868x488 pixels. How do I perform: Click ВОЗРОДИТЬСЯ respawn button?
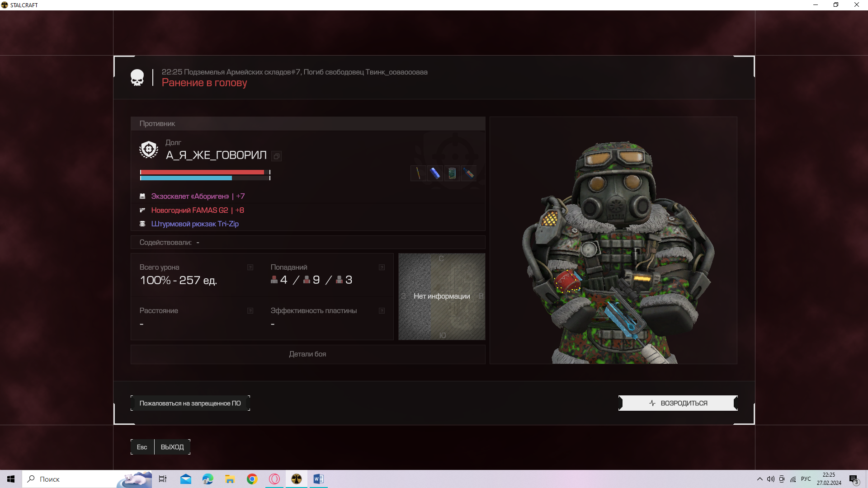(x=678, y=403)
